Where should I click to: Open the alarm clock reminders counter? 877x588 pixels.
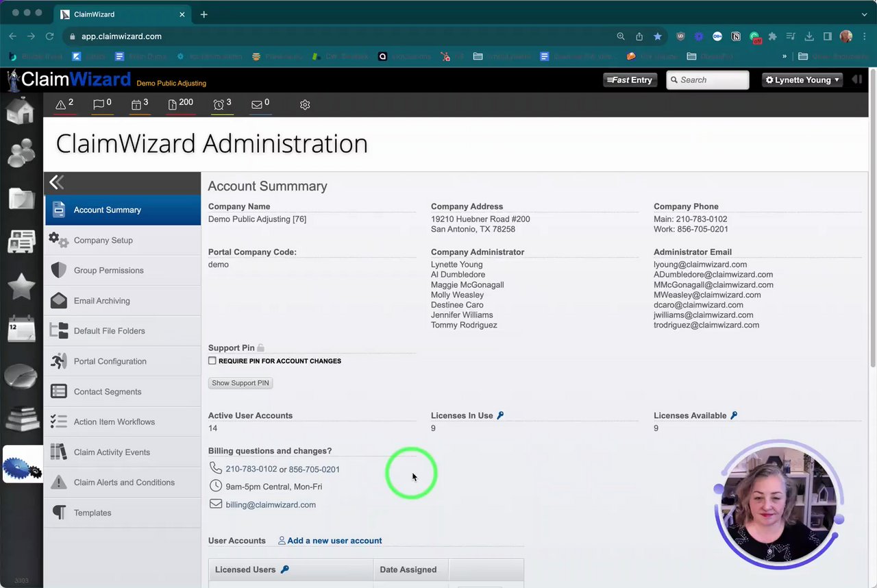222,104
